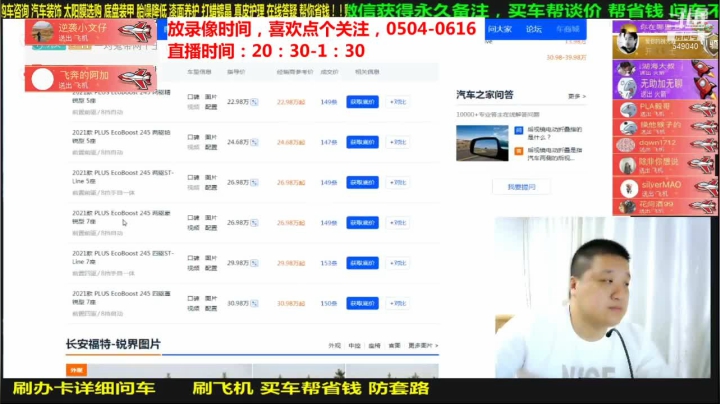
Task: Click 获取底价 for the 29.98万 model
Action: coord(362,263)
